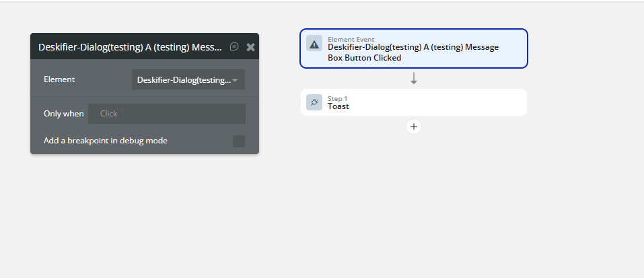Image resolution: width=644 pixels, height=278 pixels.
Task: Click empty workflow canvas below the plus button
Action: [414, 197]
